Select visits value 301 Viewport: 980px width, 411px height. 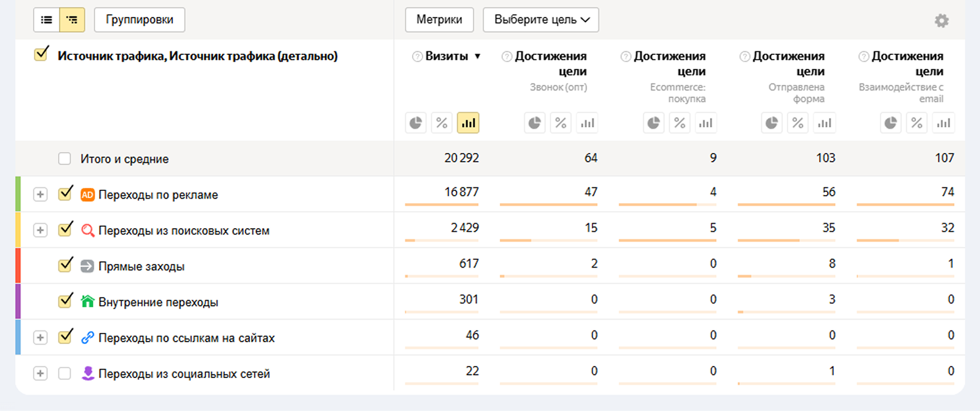point(469,299)
